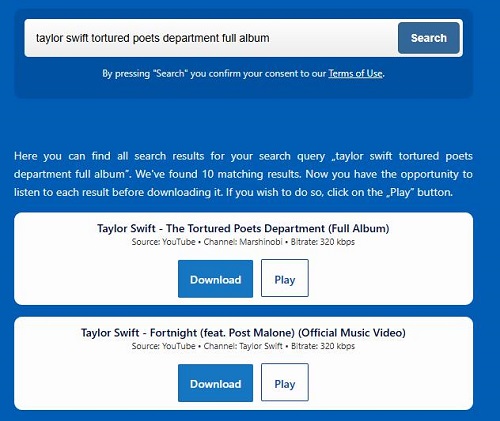Focus the search query input field
The width and height of the screenshot is (500, 421).
[212, 38]
